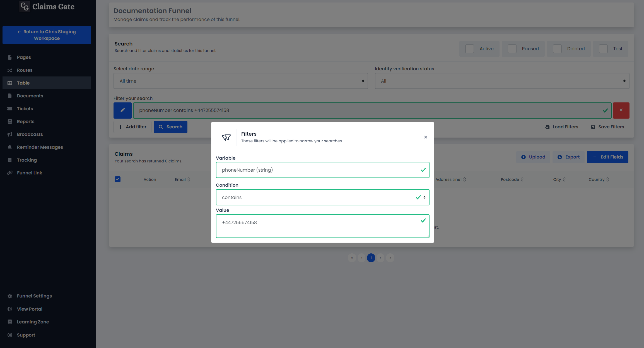Jump to first page arrow
Image resolution: width=644 pixels, height=348 pixels.
[x=352, y=258]
